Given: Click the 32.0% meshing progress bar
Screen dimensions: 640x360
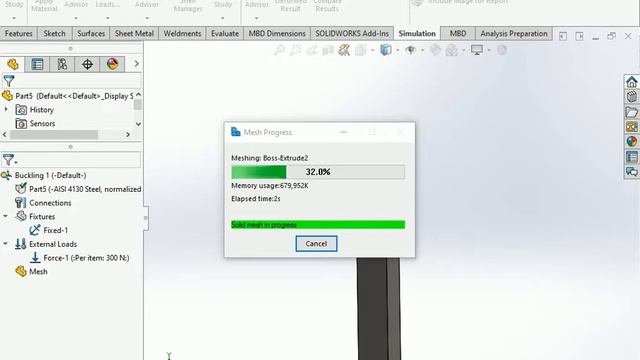Looking at the screenshot, I should 318,172.
